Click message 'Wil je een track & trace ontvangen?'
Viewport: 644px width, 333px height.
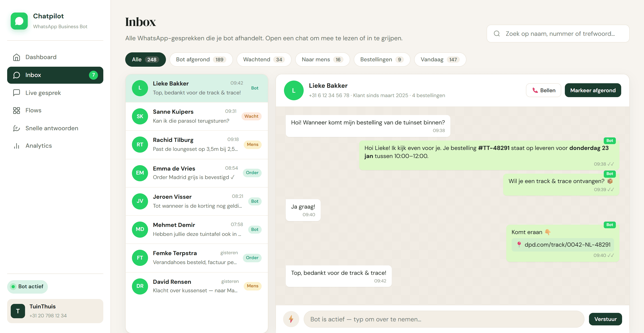pos(561,185)
